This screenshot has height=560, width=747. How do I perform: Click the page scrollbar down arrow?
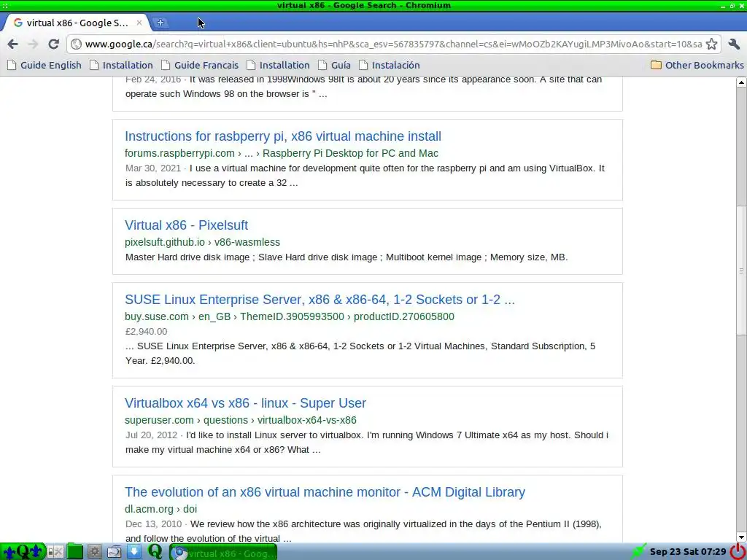[741, 537]
